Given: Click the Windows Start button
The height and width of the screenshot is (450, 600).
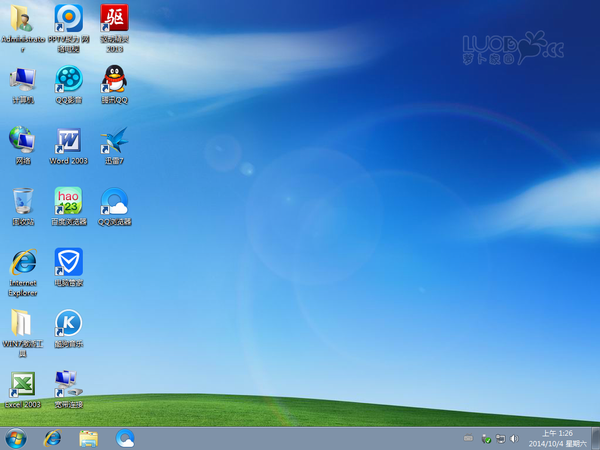Looking at the screenshot, I should (16, 438).
